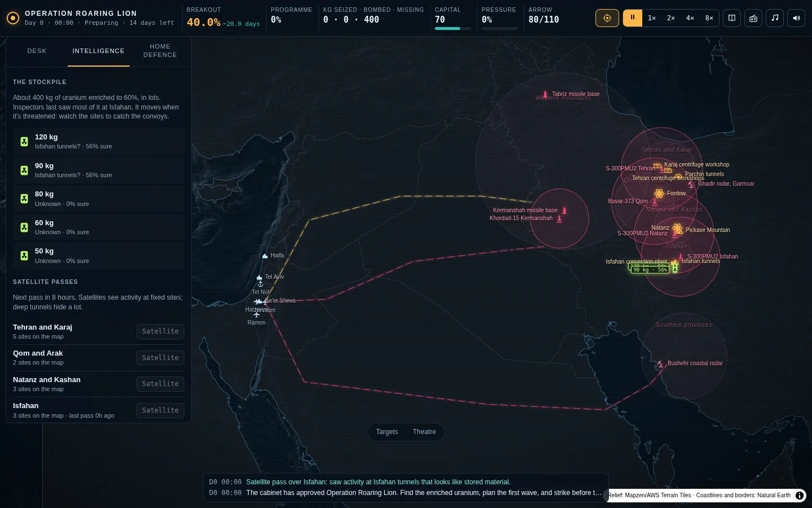812x508 pixels.
Task: Set game speed to 2×
Action: click(671, 18)
